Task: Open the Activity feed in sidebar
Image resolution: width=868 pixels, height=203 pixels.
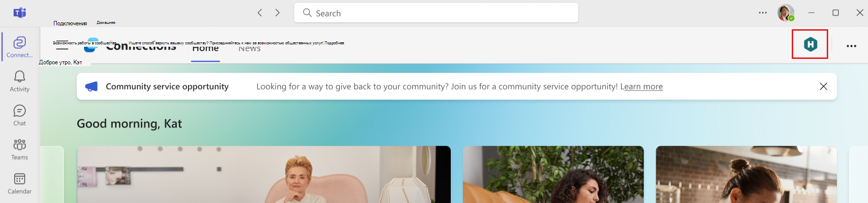Action: (x=19, y=81)
